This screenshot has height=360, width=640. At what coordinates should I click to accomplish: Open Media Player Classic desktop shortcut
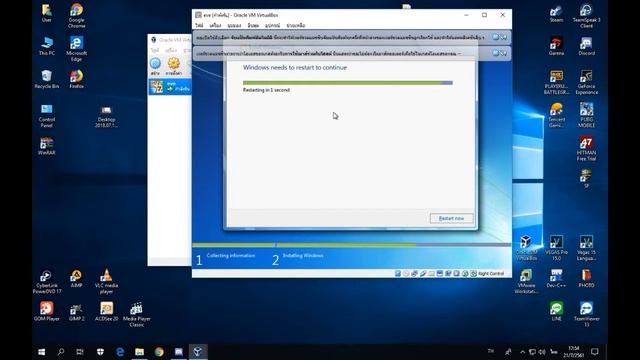point(136,314)
